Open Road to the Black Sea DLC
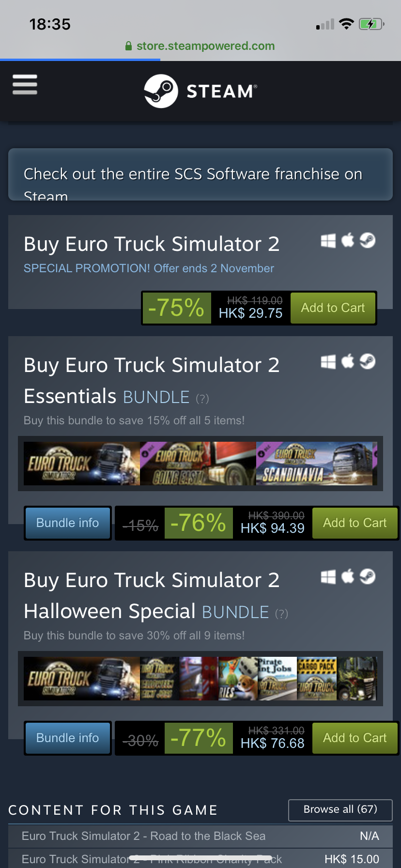Viewport: 401px width, 868px height. [x=200, y=836]
